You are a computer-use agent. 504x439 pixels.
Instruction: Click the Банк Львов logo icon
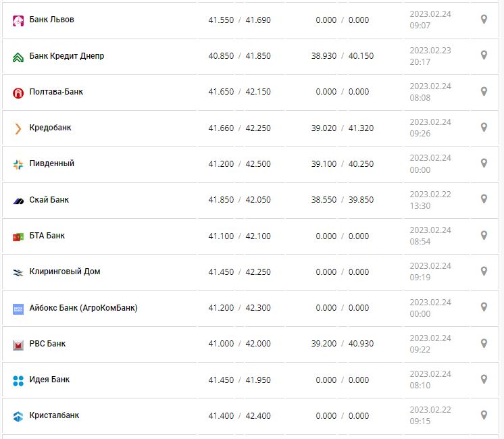coord(18,20)
